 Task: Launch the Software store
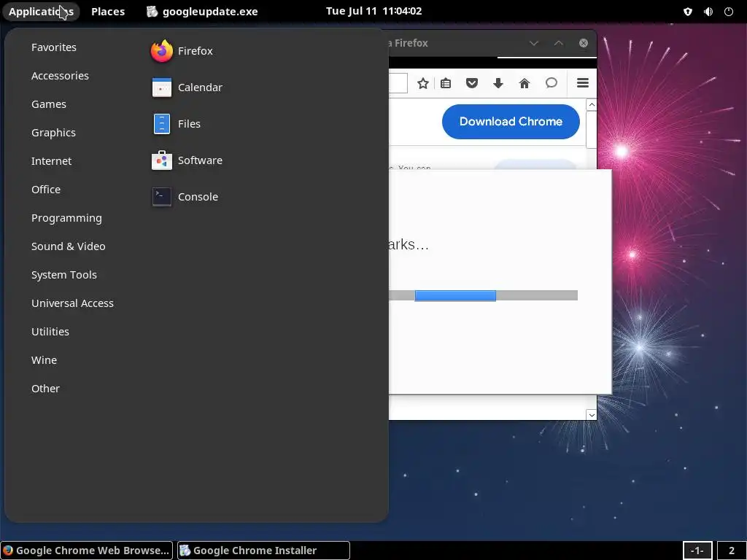click(x=187, y=160)
